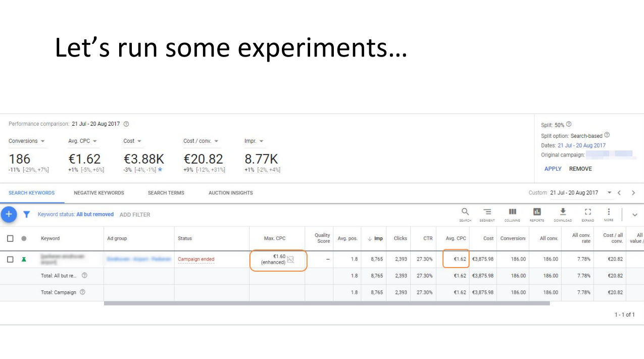Open the Search magnifier tool

pos(465,215)
